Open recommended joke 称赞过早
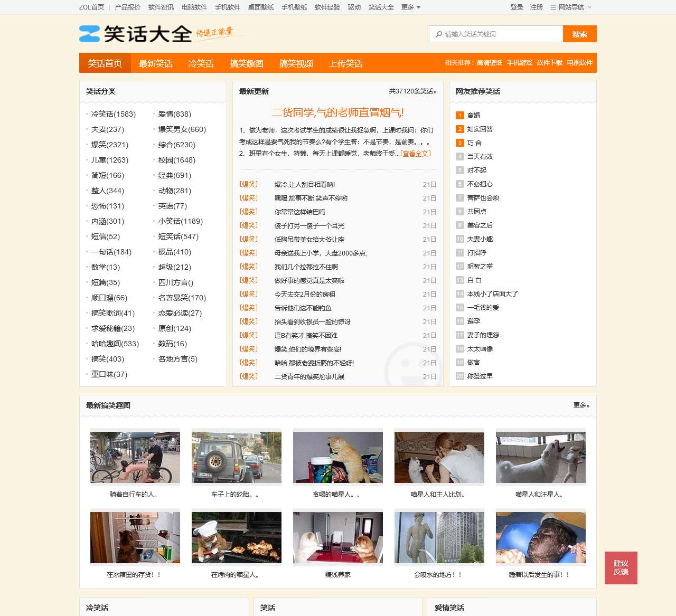The height and width of the screenshot is (616, 676). pos(480,376)
